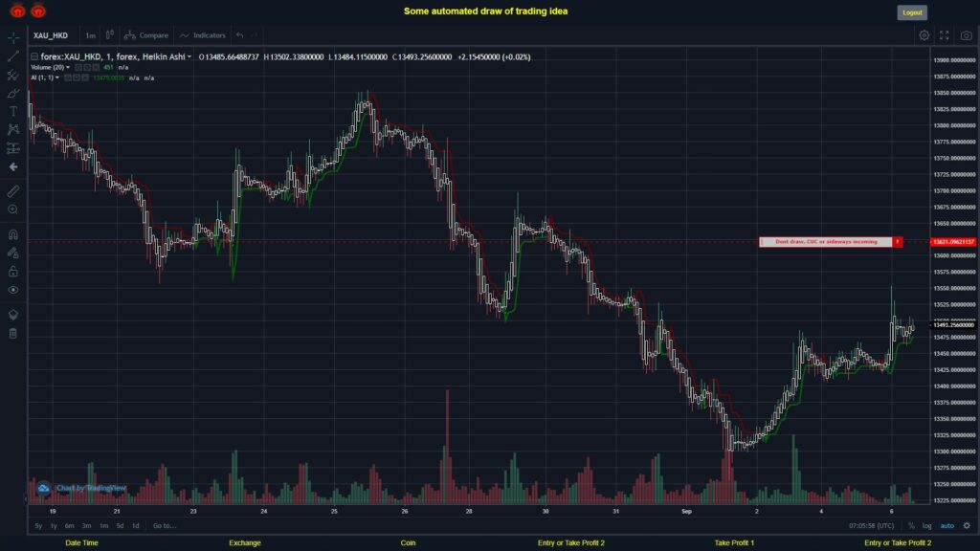Click the back arrow icon in sidebar
The width and height of the screenshot is (980, 551).
[x=13, y=166]
